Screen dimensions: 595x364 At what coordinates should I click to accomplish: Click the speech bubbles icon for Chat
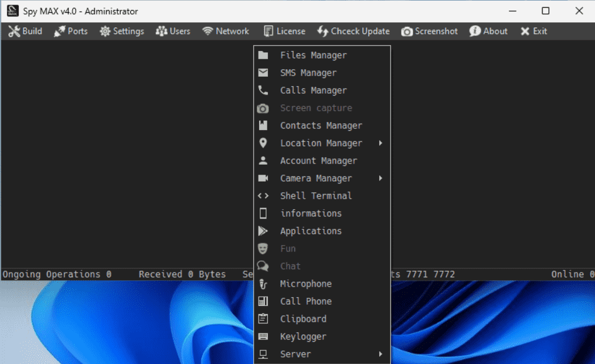click(263, 266)
